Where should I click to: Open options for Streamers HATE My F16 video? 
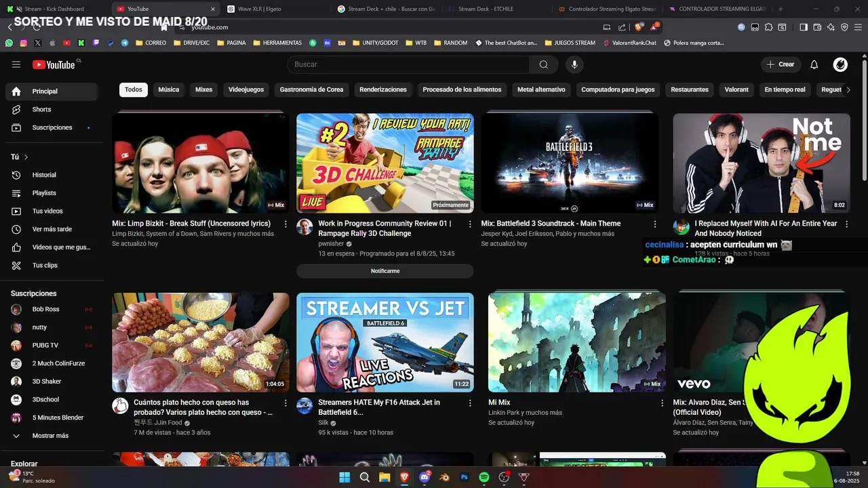pyautogui.click(x=470, y=403)
